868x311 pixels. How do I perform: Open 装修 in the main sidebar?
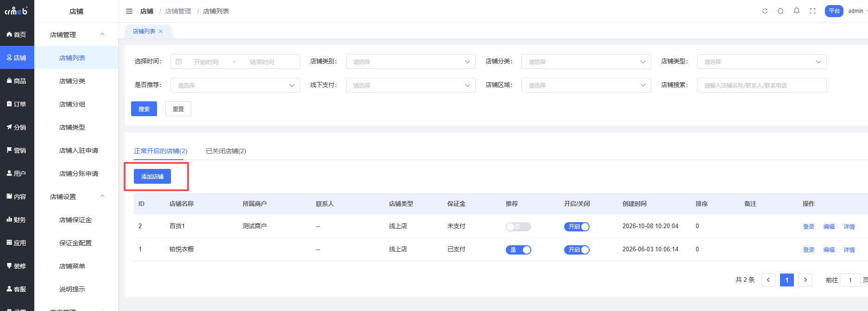tap(17, 266)
